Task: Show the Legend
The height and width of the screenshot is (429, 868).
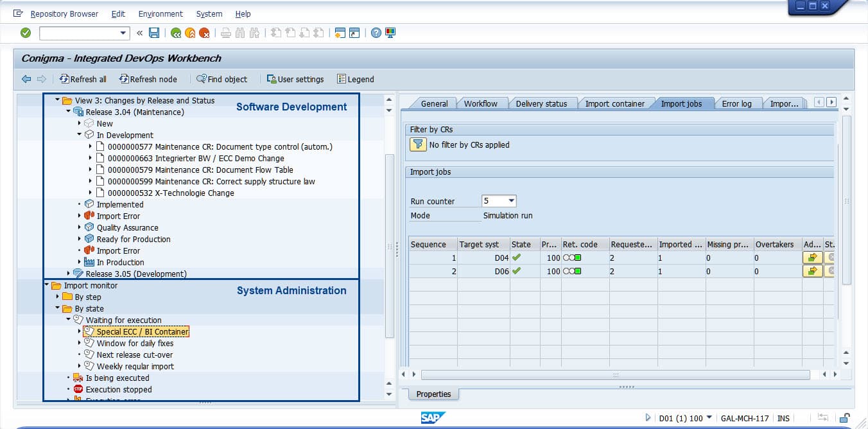Action: click(x=356, y=79)
